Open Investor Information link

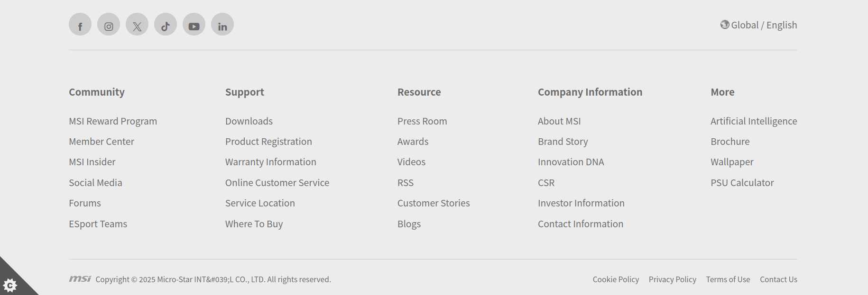(x=581, y=203)
